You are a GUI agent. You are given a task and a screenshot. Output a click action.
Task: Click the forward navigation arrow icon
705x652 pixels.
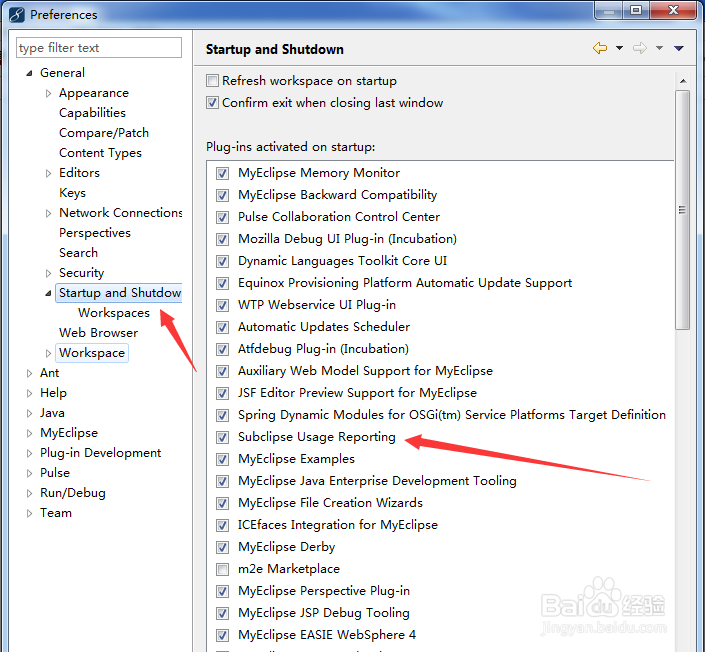click(639, 48)
